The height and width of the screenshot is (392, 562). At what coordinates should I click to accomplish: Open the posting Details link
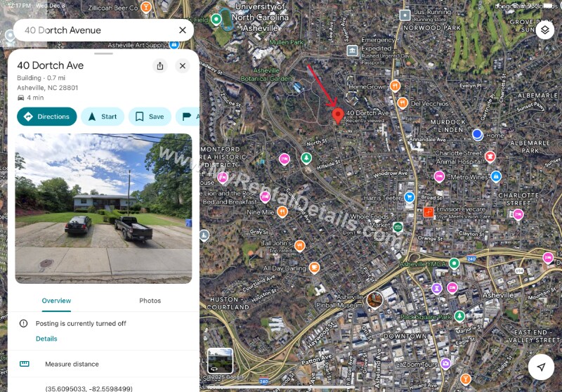tap(46, 339)
